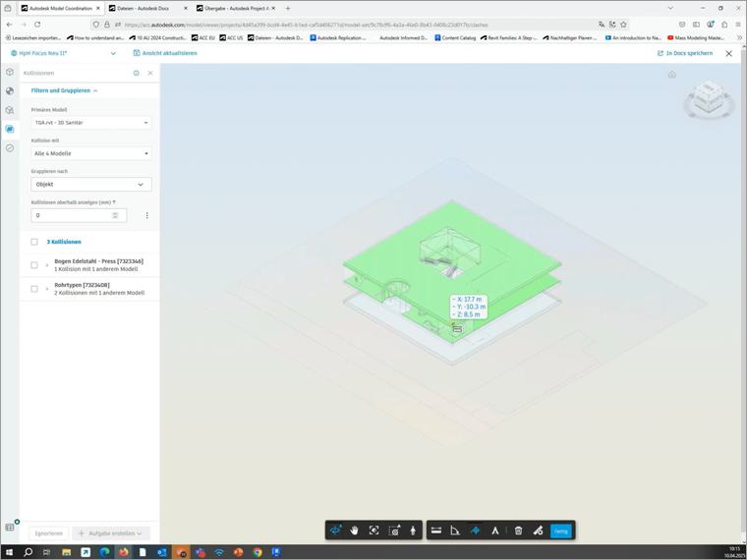Click the browser back arrow
747x560 pixels.
(10, 25)
